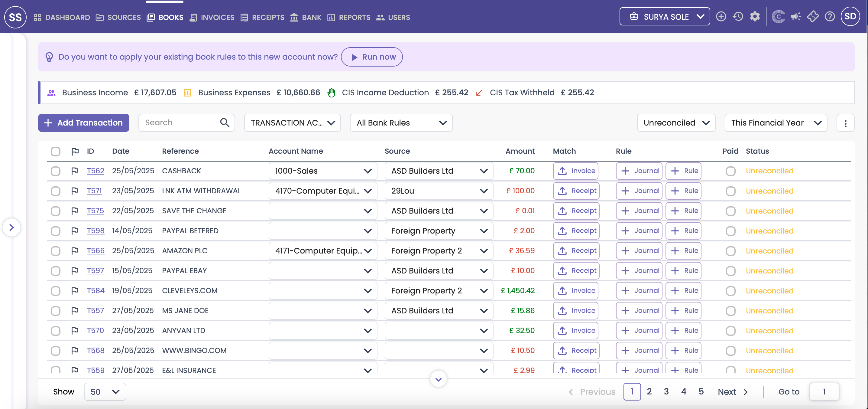Flag the CASHBACK transaction T562

[x=75, y=171]
